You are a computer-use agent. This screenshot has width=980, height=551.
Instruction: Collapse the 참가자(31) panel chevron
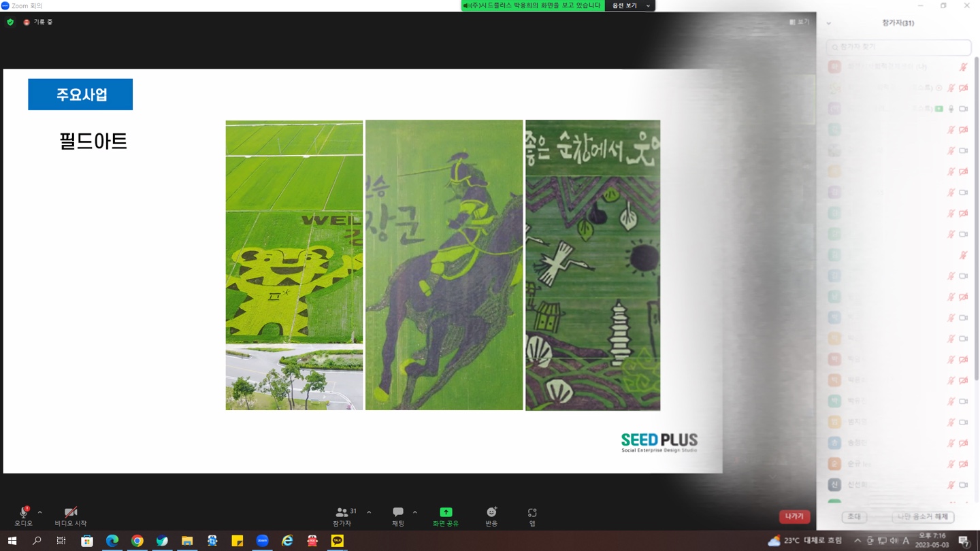828,23
